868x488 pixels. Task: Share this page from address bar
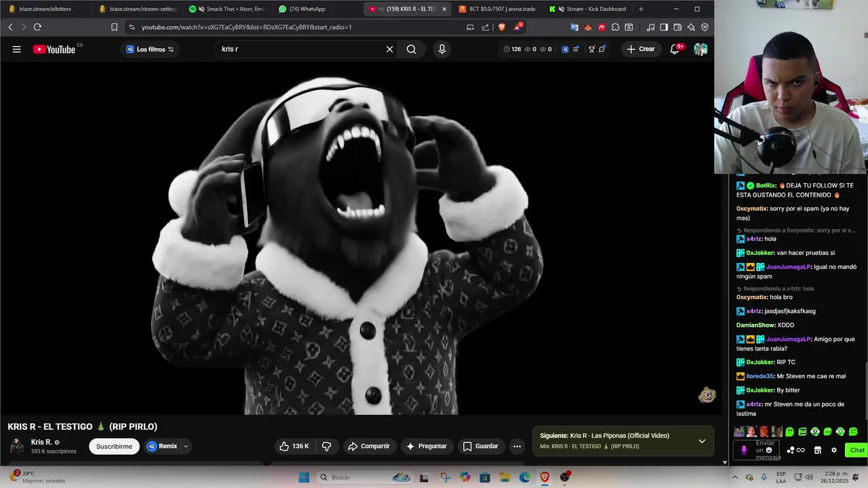click(x=486, y=27)
